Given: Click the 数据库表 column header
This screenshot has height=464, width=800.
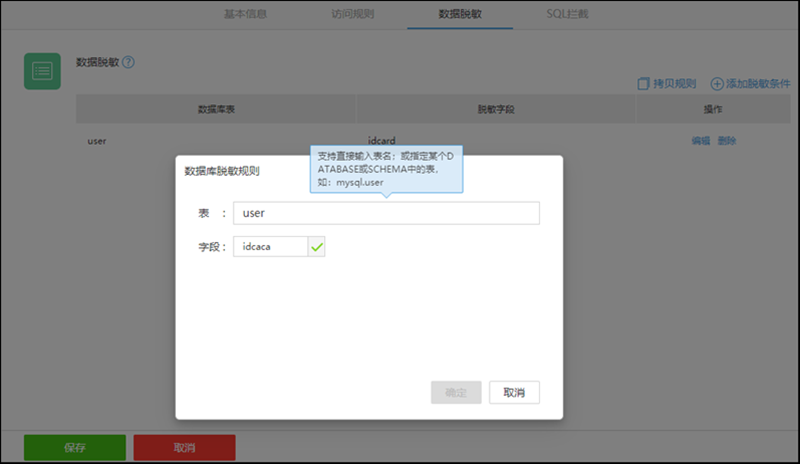Looking at the screenshot, I should point(216,109).
